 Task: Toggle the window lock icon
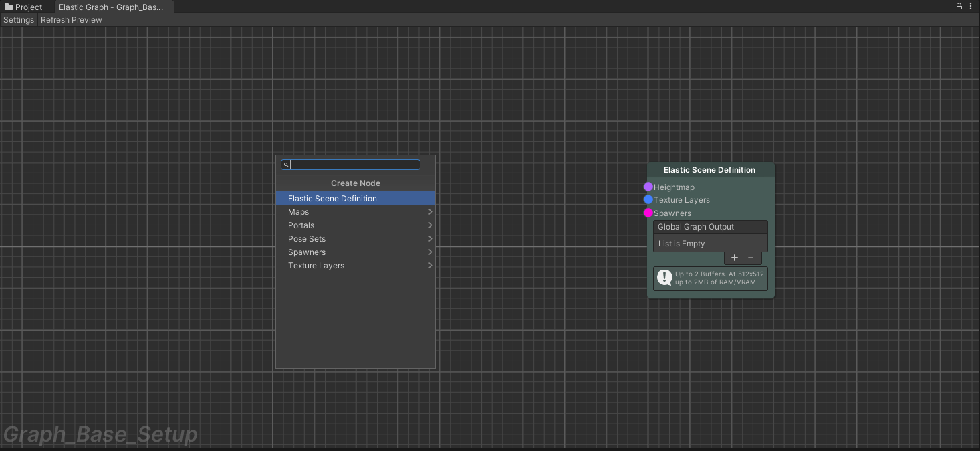[x=959, y=6]
